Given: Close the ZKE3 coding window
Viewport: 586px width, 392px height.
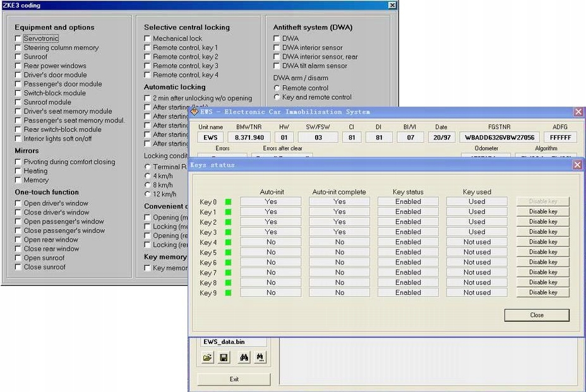Looking at the screenshot, I should [x=392, y=5].
